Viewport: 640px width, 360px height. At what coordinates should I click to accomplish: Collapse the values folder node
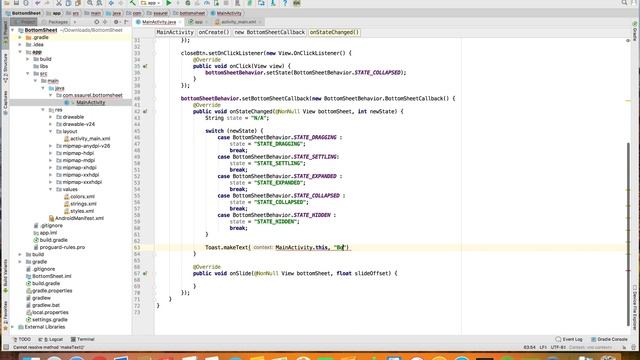click(51, 189)
